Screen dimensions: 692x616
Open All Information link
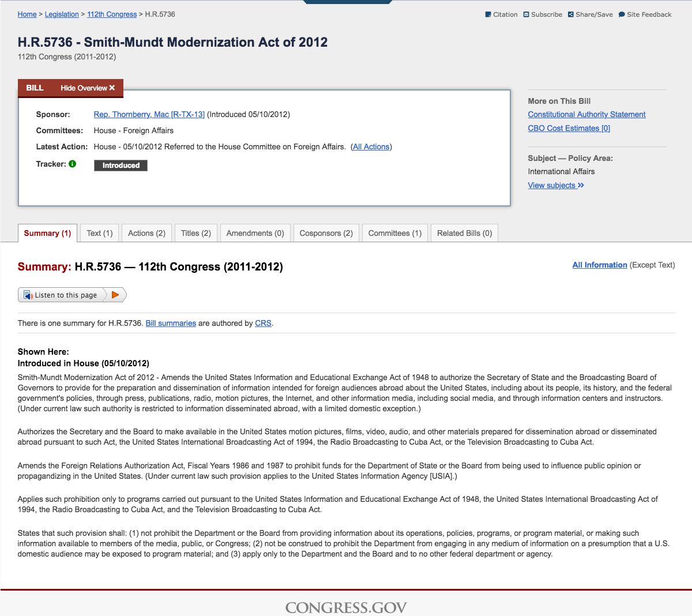(x=600, y=265)
